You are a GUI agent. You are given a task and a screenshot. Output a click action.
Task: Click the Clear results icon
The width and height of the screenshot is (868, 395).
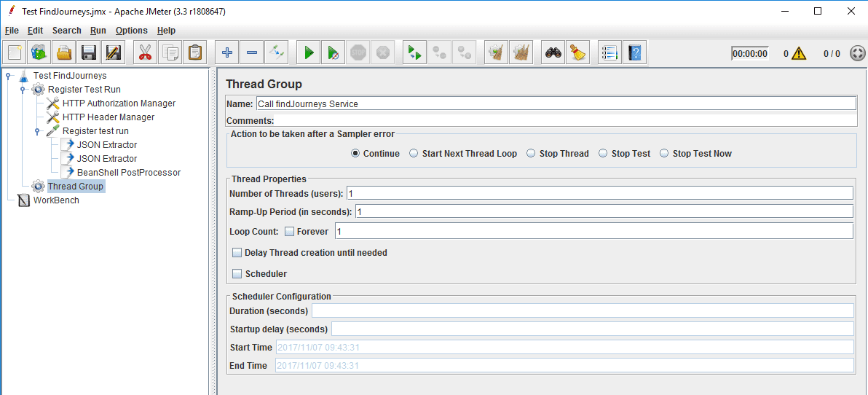pos(495,53)
